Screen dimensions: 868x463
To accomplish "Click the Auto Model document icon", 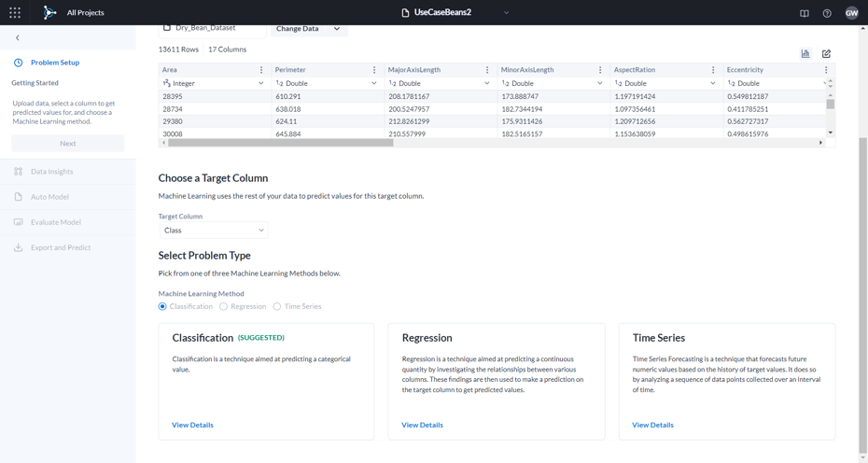I will coord(19,197).
